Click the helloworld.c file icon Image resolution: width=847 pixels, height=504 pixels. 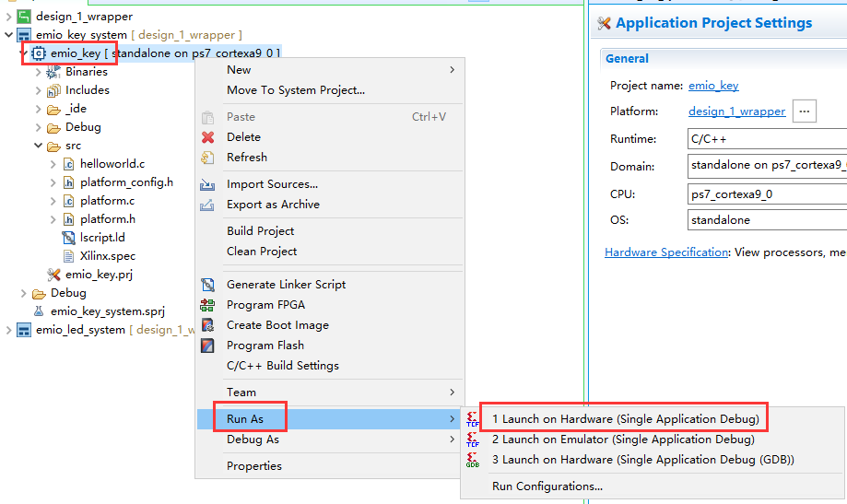tap(68, 164)
